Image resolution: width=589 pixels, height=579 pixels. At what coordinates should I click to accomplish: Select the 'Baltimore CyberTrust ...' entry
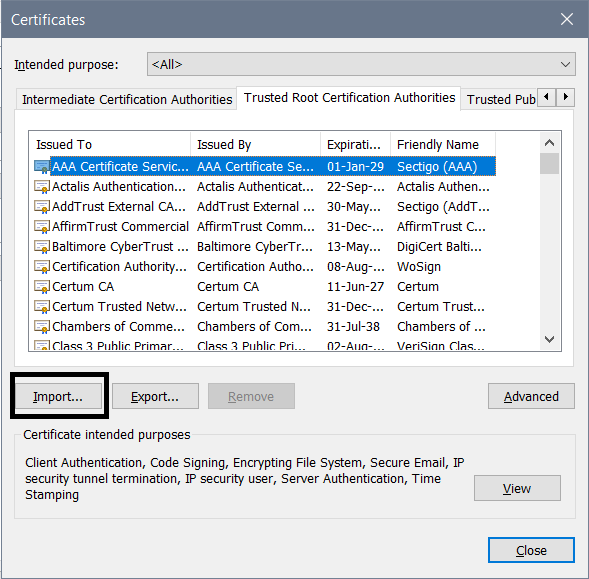[x=264, y=246]
